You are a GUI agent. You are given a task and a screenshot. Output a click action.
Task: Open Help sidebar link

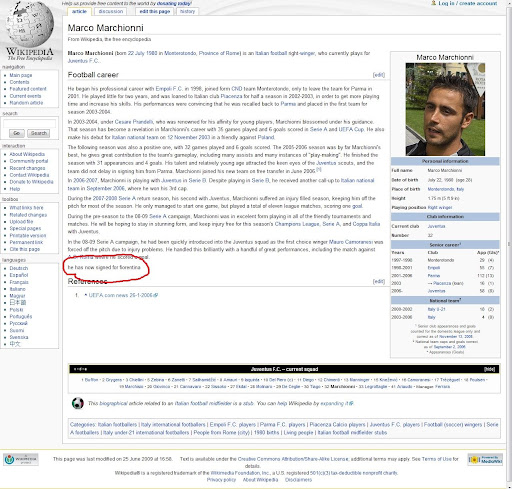point(15,189)
